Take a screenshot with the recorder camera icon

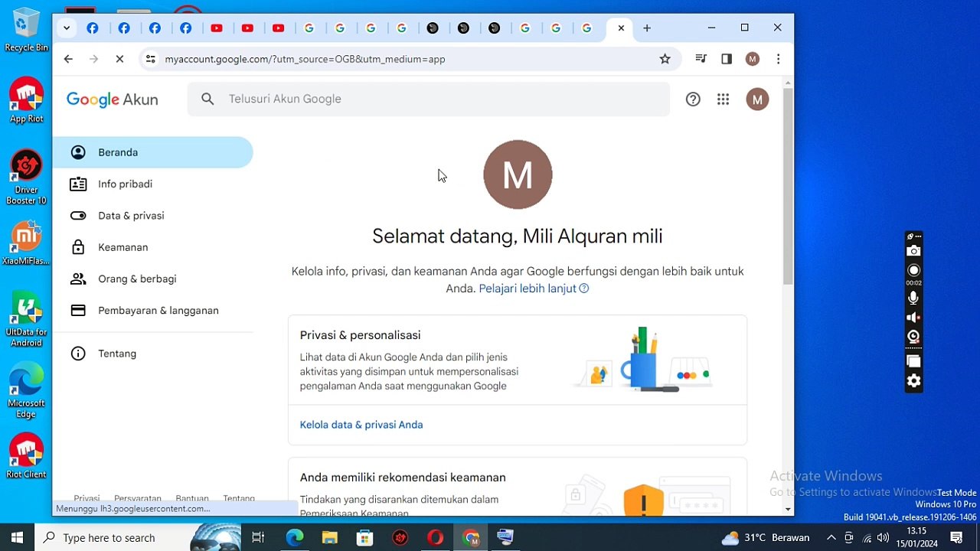913,251
